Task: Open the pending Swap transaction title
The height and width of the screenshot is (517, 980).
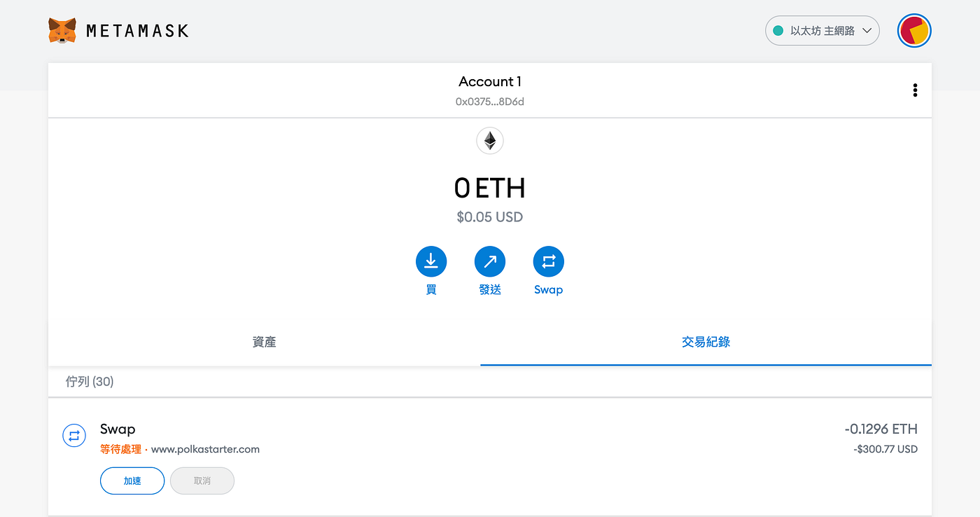Action: tap(118, 429)
